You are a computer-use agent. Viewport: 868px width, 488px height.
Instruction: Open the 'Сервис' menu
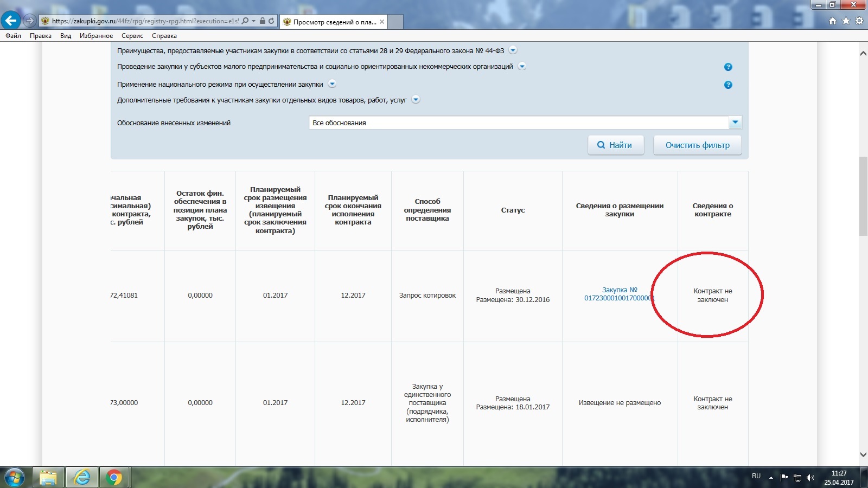coord(132,36)
